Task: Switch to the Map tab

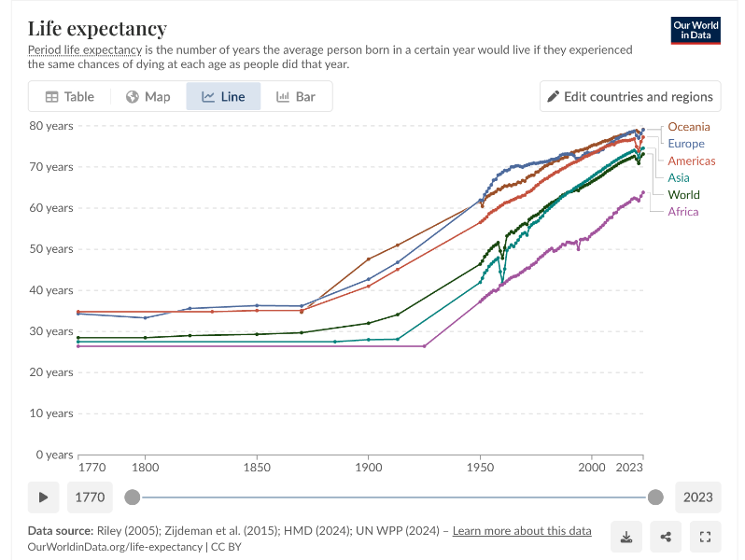Action: (x=148, y=96)
